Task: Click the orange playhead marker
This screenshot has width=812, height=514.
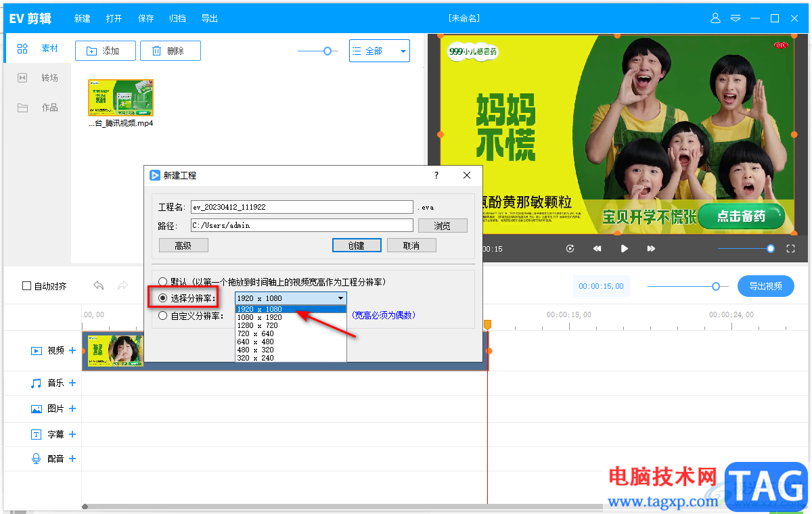Action: pyautogui.click(x=487, y=325)
